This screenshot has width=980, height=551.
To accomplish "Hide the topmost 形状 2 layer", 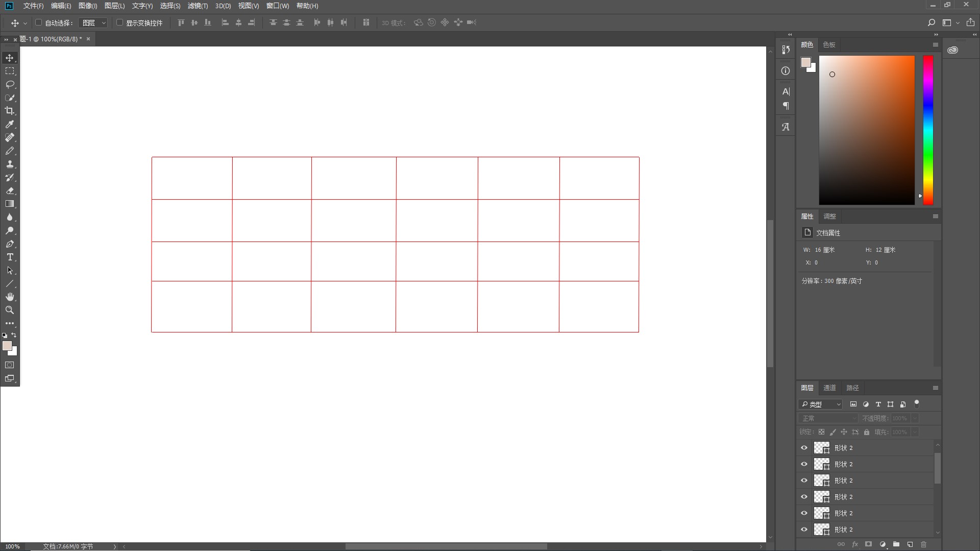I will 804,448.
